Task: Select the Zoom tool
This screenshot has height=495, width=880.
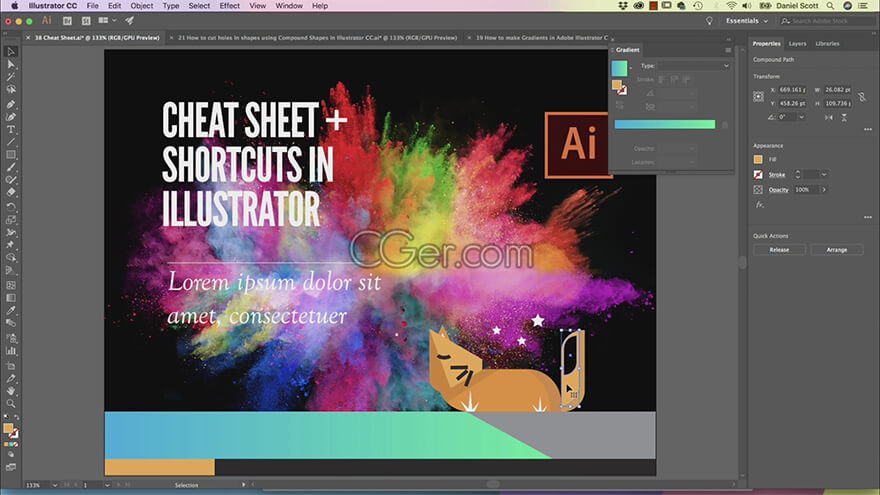Action: click(x=11, y=404)
